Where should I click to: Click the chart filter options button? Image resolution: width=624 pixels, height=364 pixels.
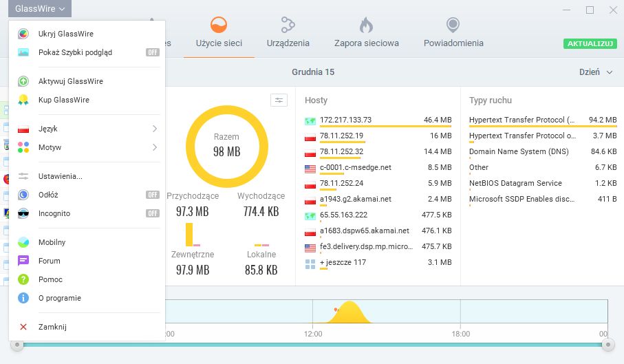279,100
